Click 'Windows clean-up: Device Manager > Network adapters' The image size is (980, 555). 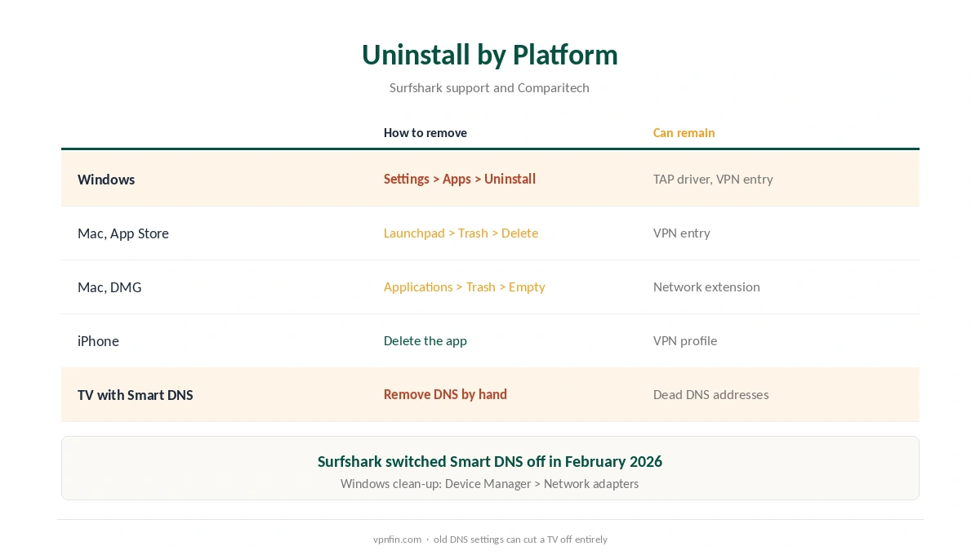coord(490,484)
